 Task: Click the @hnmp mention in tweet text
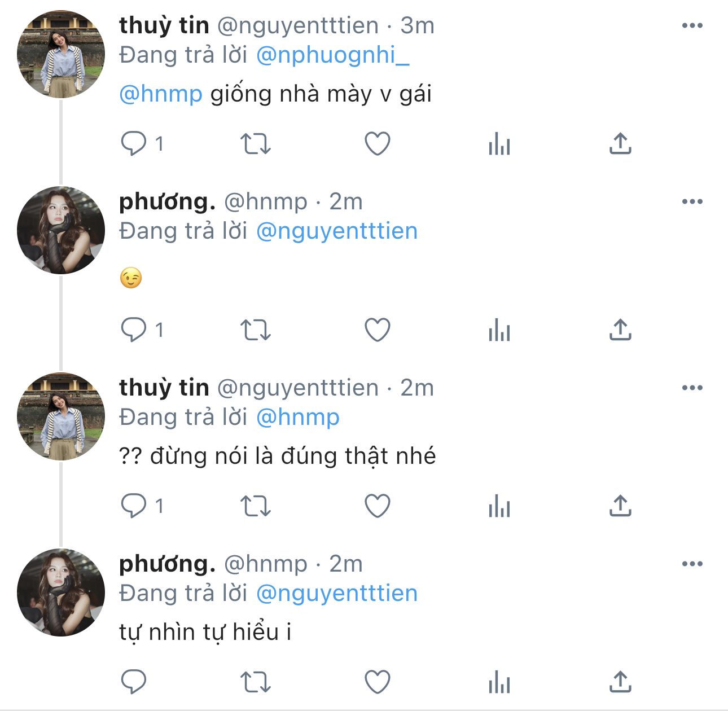pos(161,94)
